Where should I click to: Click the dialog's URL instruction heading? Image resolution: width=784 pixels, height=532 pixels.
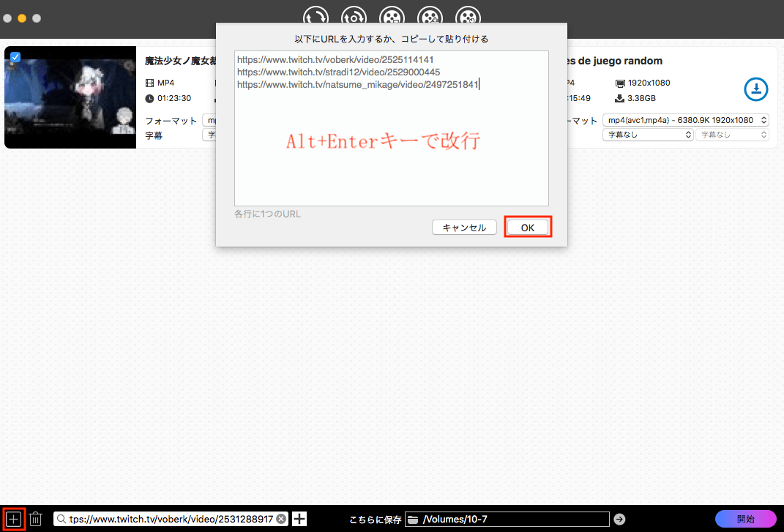[392, 39]
